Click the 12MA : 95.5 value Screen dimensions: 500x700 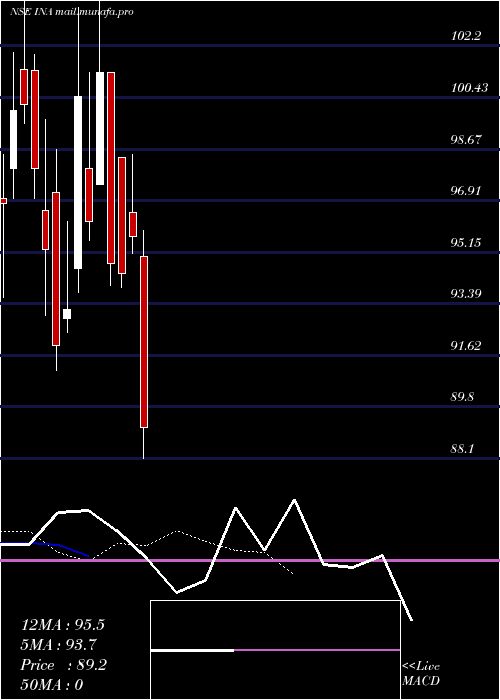(62, 625)
